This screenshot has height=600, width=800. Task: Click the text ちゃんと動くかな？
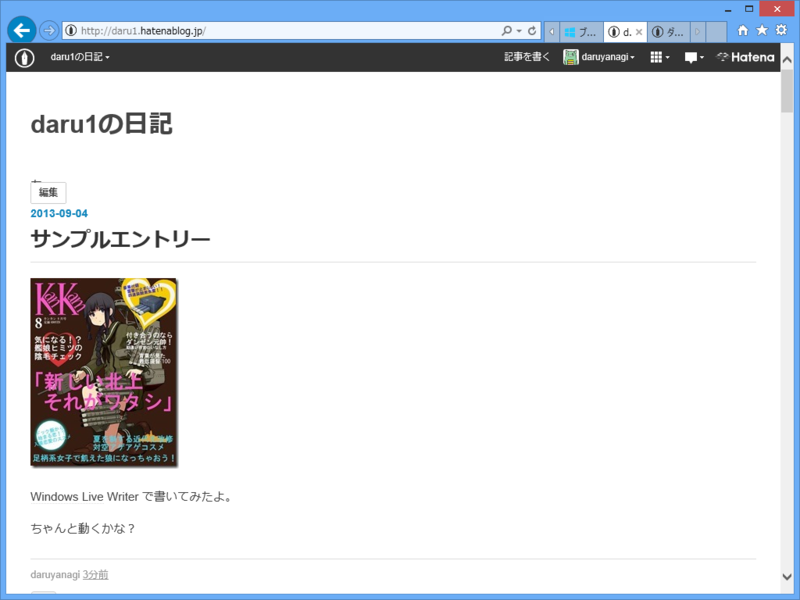coord(83,528)
